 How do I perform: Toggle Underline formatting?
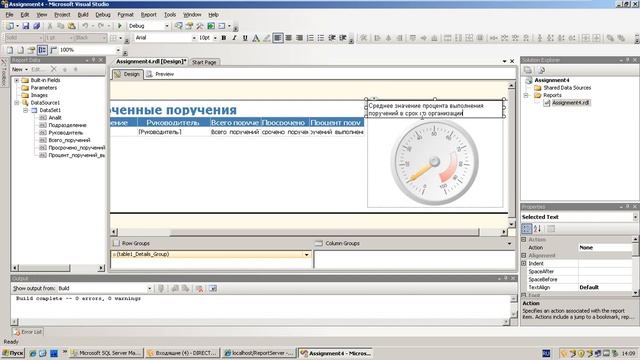[x=245, y=38]
